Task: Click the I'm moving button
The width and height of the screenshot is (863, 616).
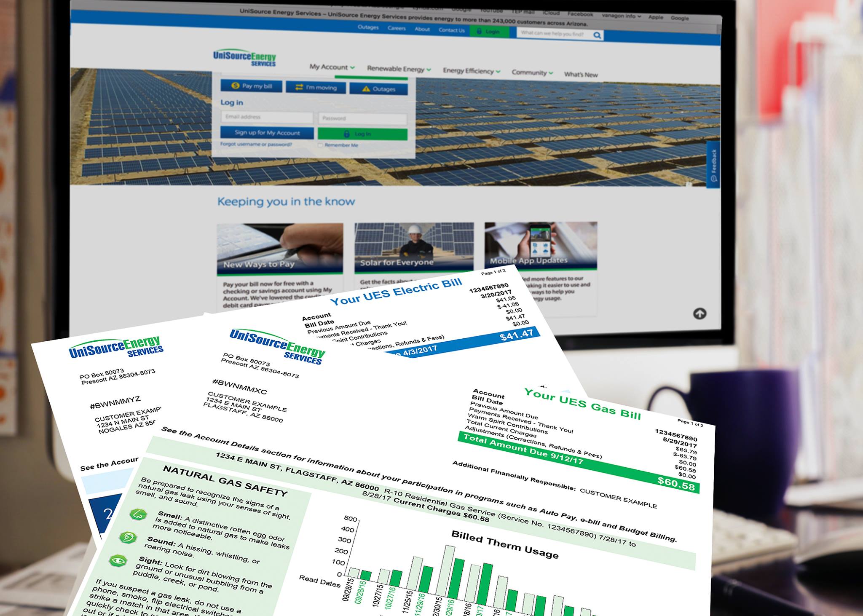Action: [316, 88]
